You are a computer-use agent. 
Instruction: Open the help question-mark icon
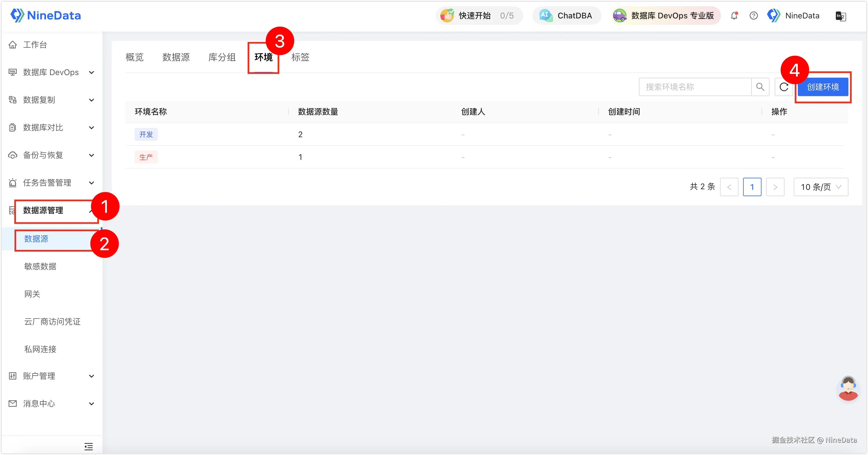click(753, 16)
